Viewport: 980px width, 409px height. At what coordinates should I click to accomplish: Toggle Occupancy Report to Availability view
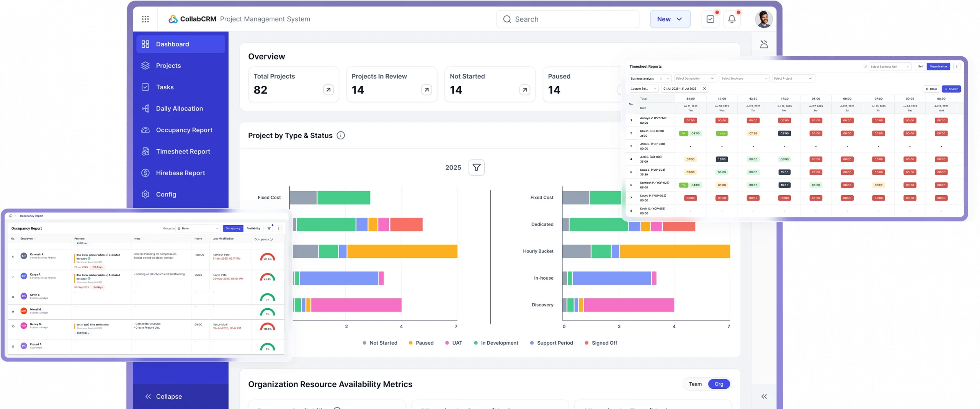click(253, 229)
